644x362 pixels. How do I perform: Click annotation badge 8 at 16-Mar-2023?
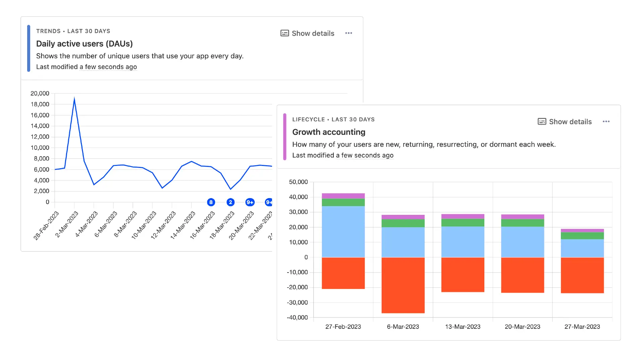tap(211, 202)
